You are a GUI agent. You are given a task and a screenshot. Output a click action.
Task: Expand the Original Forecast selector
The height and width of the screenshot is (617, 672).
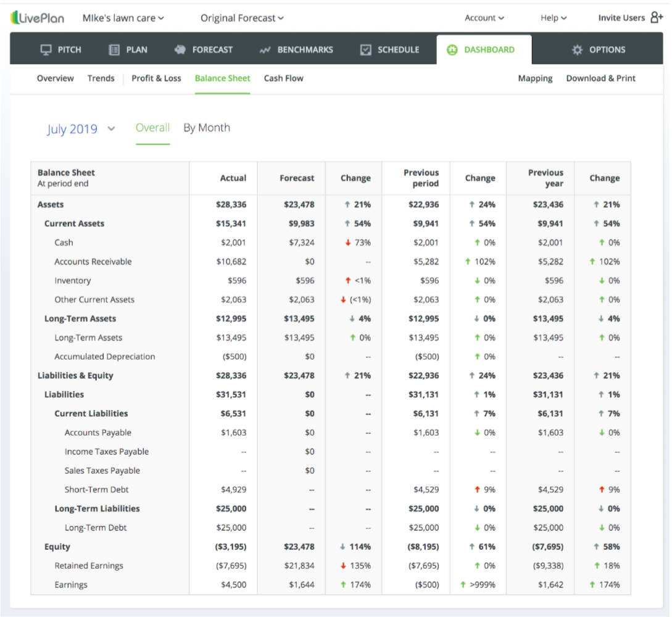click(x=241, y=18)
